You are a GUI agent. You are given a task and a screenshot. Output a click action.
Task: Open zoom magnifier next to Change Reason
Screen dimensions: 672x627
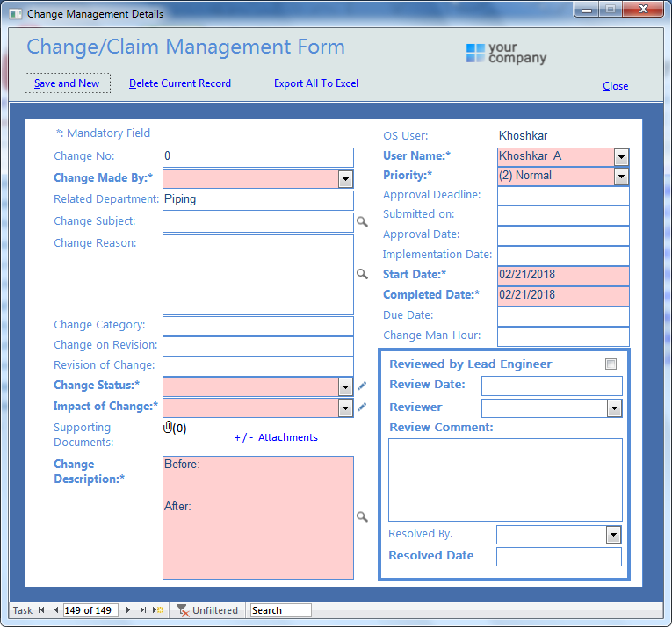pyautogui.click(x=362, y=274)
